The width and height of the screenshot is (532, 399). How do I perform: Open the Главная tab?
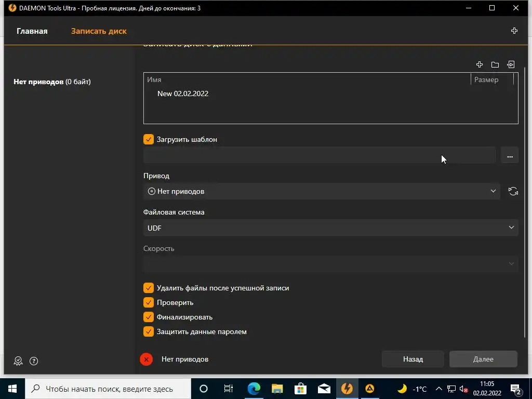(32, 31)
